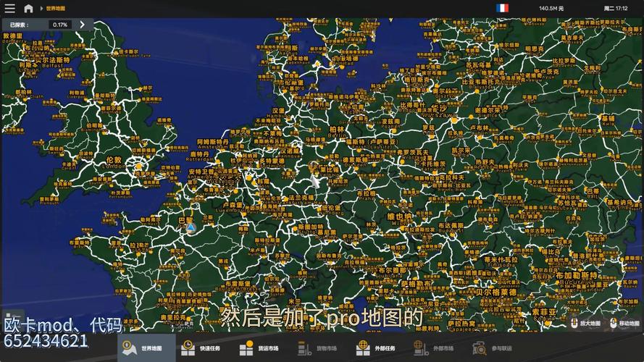Viewport: 644px width, 362px height.
Task: Select the 安特卫普 Antwerp label
Action: coord(201,172)
